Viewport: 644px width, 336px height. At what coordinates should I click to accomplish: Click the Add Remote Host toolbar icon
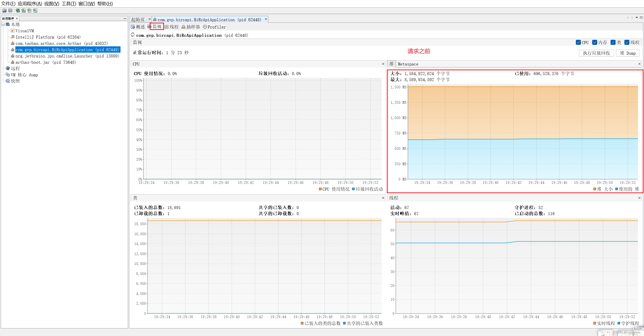click(18, 11)
